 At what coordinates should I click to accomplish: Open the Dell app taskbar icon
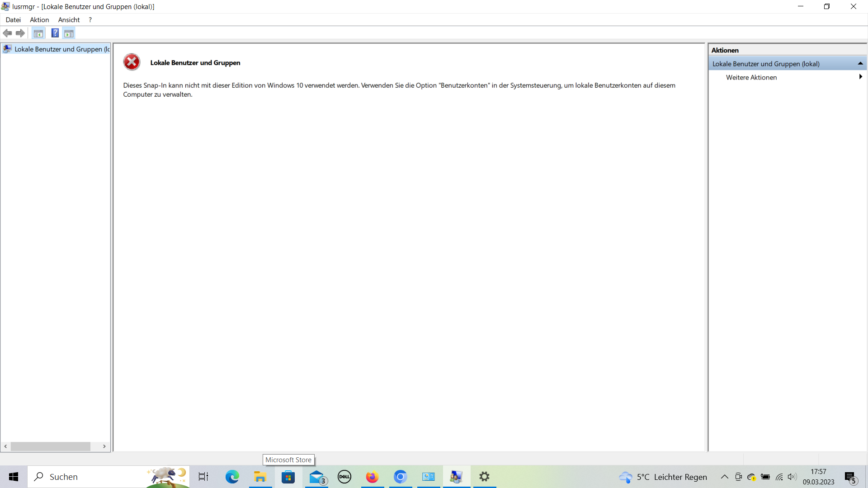pos(344,477)
